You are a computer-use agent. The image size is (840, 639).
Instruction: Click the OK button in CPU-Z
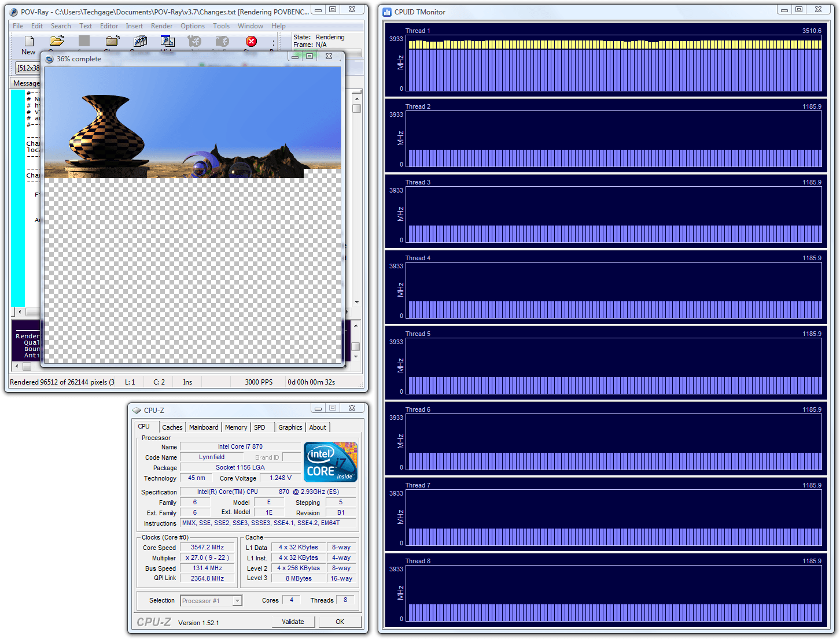(x=340, y=622)
